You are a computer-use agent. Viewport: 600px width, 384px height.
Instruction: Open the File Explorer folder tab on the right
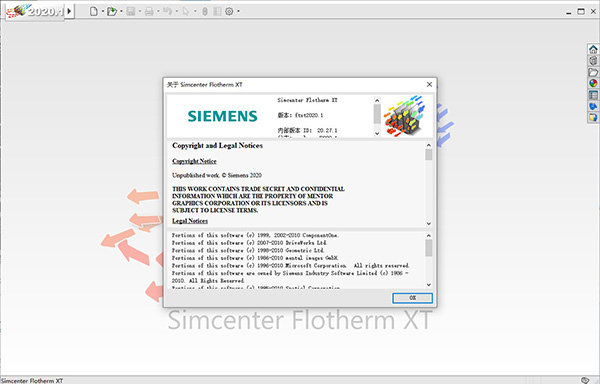pyautogui.click(x=593, y=72)
